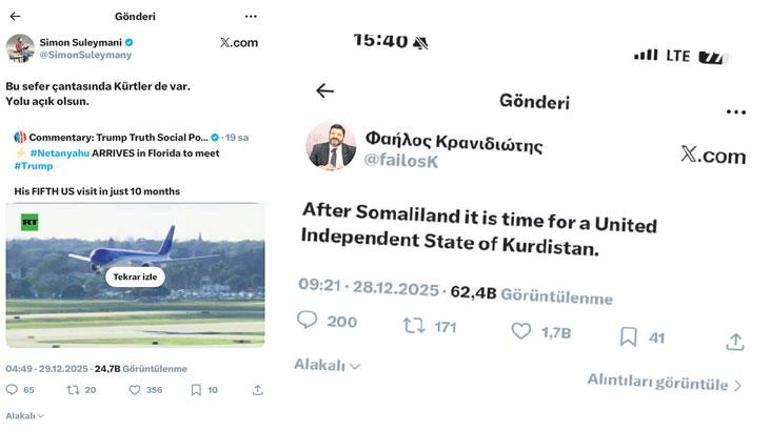Like the post with 356 likes
The image size is (770, 431).
(134, 390)
